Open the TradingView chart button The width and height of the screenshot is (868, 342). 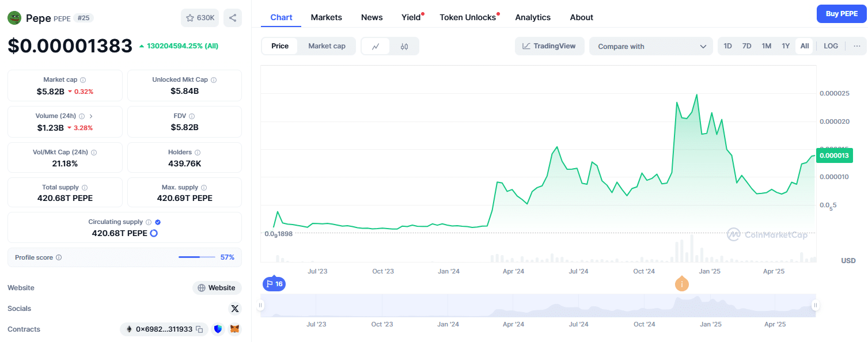549,46
